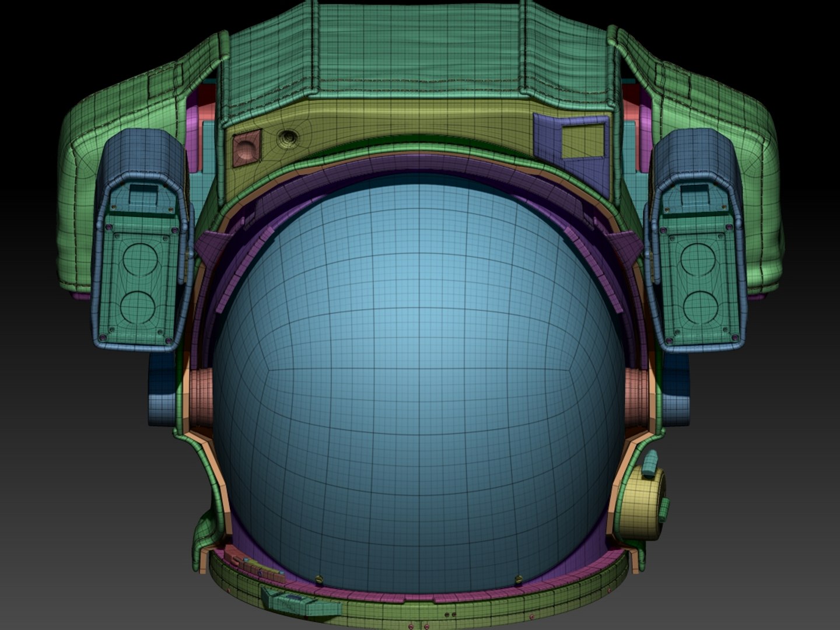Select the upper lens circle of right lamp
This screenshot has height=630, width=840.
[699, 260]
